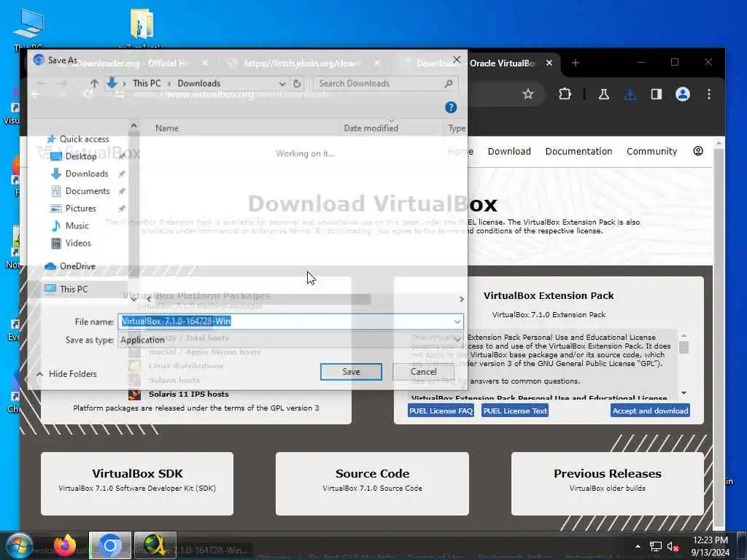
Task: Click the account icon on VirtualBox site
Action: pos(698,151)
